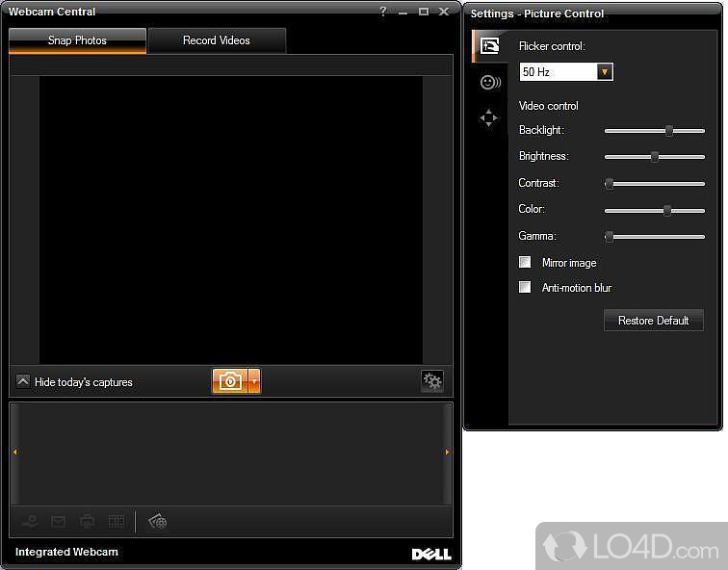
Task: Click the email capture icon
Action: [59, 521]
